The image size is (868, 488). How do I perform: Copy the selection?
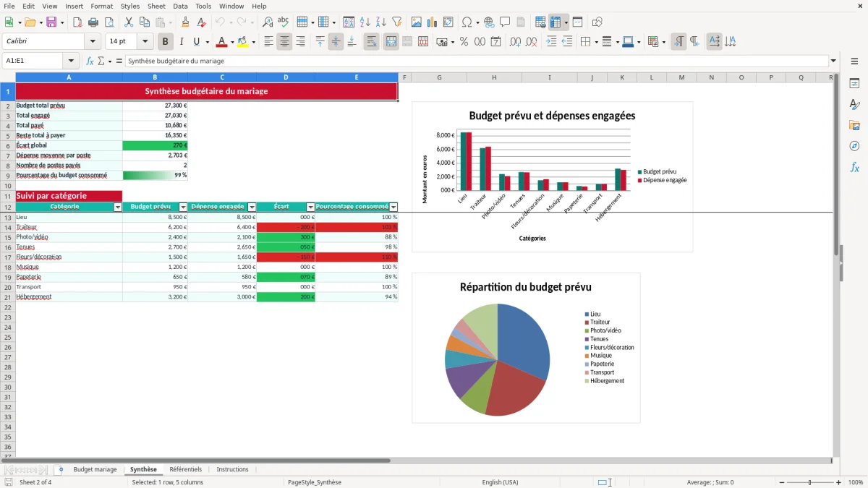[145, 22]
